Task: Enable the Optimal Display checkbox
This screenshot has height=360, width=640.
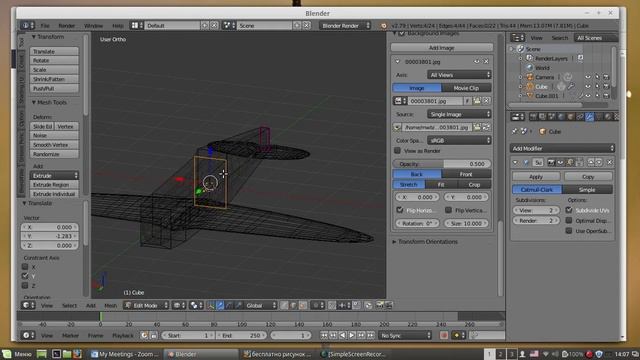Action: pyautogui.click(x=569, y=220)
